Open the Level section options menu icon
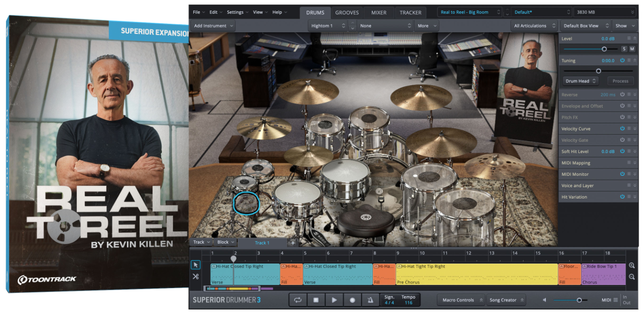The image size is (644, 314). tap(629, 38)
